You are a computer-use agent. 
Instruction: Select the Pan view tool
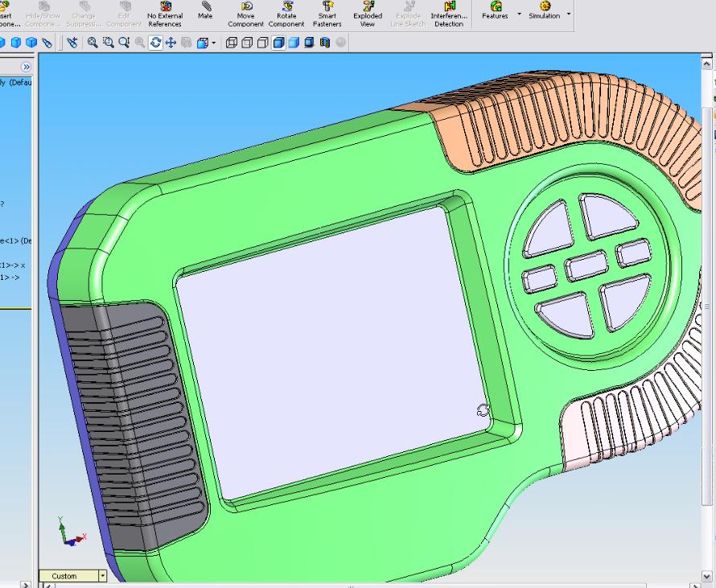pyautogui.click(x=170, y=43)
